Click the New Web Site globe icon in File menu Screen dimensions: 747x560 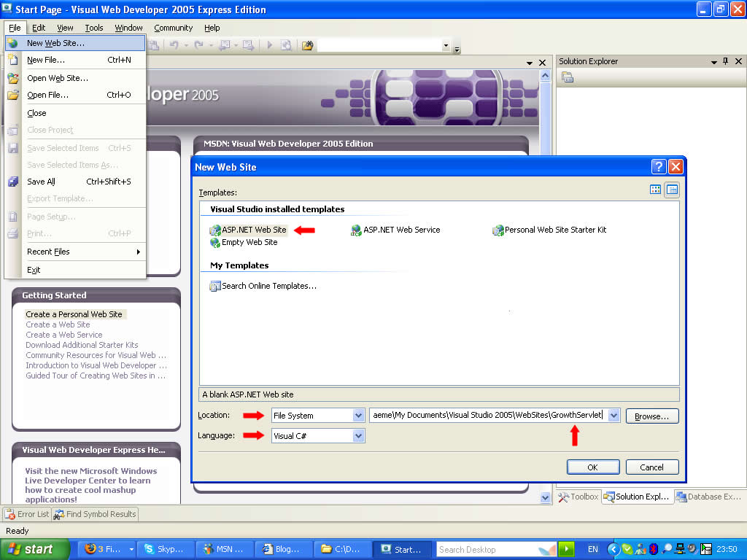[x=13, y=43]
